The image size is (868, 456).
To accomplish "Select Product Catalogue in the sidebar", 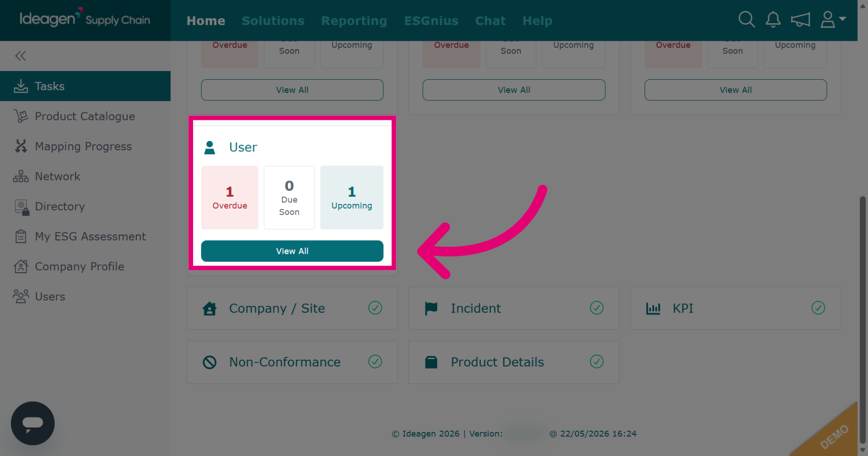I will coord(85,116).
